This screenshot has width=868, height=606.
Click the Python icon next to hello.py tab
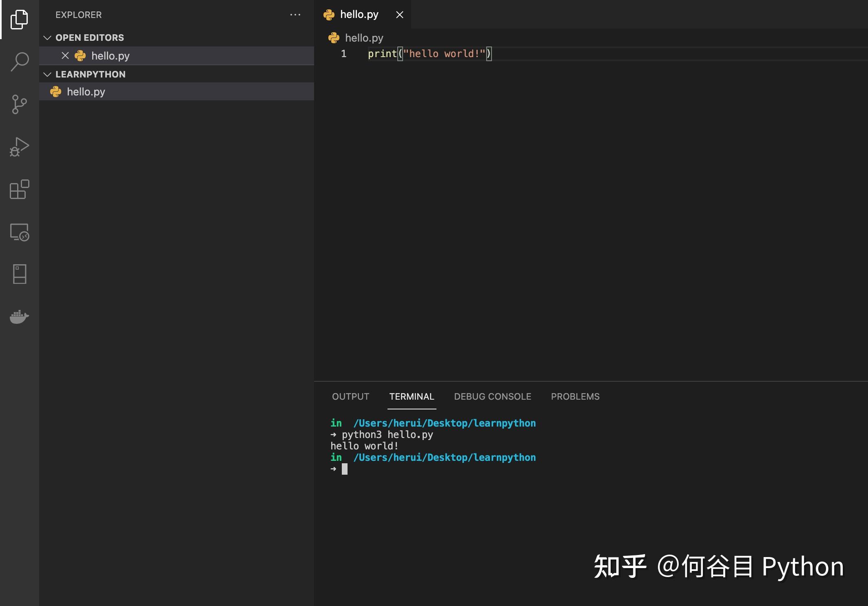tap(329, 14)
